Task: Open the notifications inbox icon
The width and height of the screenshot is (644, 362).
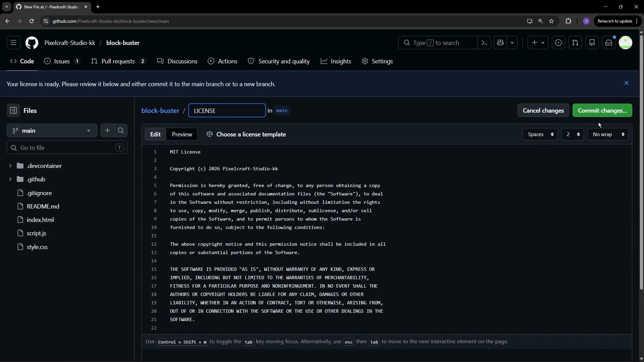Action: pyautogui.click(x=609, y=43)
